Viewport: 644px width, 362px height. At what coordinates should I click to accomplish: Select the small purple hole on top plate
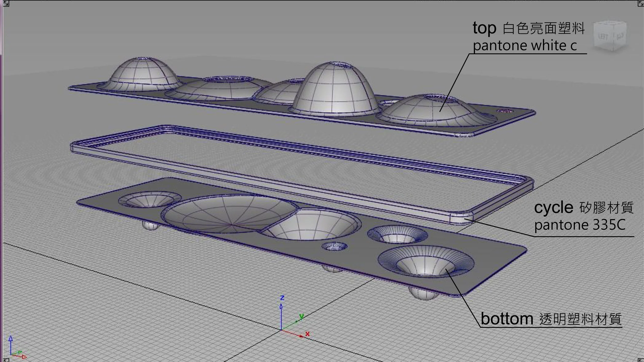[504, 111]
